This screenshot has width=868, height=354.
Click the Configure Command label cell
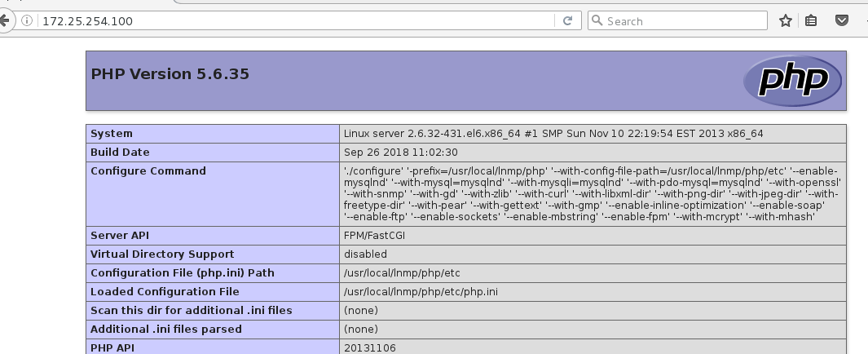(213, 194)
